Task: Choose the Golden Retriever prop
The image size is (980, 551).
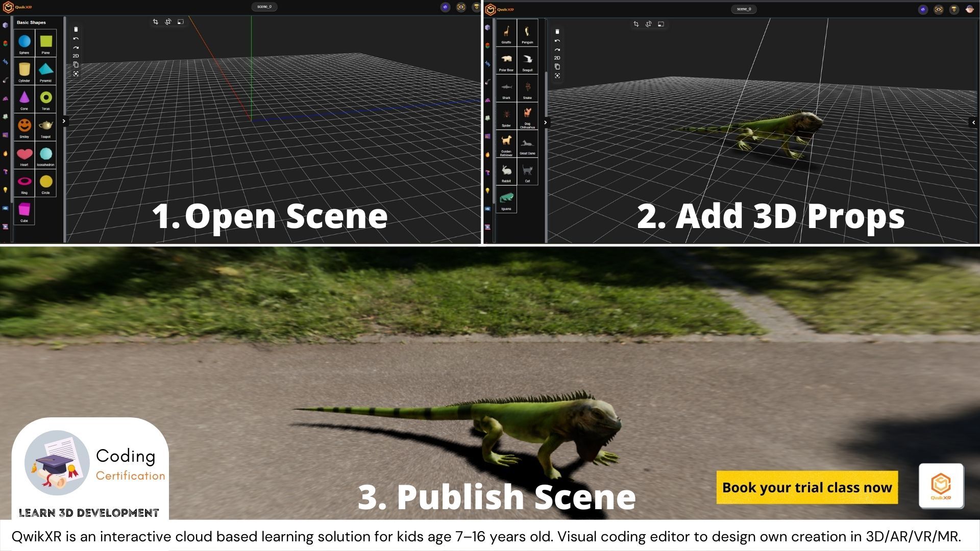Action: [506, 144]
